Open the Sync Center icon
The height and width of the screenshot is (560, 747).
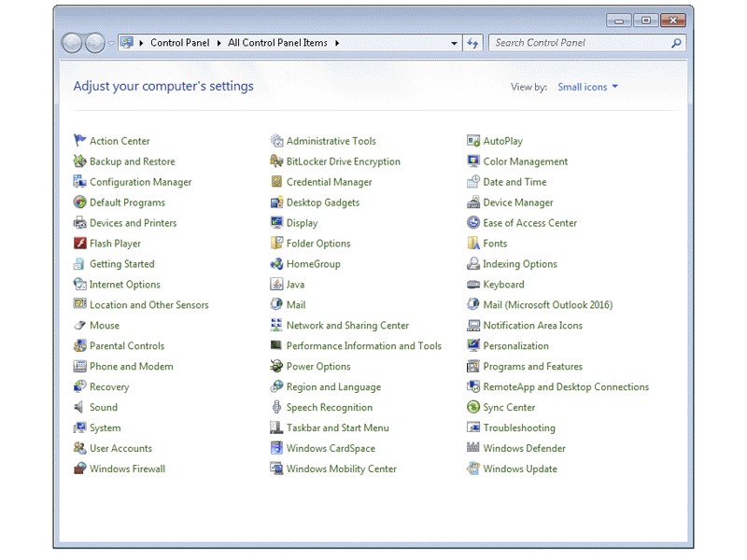[473, 407]
